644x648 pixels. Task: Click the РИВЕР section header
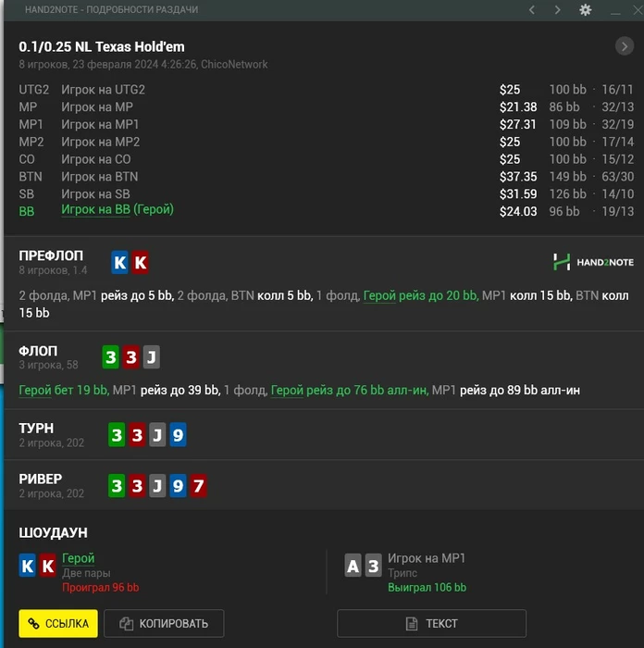coord(41,479)
